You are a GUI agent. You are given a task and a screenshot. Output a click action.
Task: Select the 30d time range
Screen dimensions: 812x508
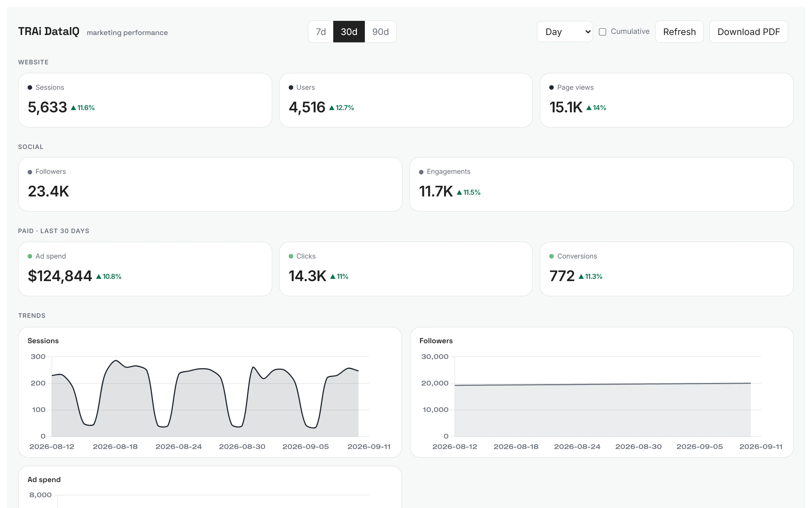coord(348,32)
